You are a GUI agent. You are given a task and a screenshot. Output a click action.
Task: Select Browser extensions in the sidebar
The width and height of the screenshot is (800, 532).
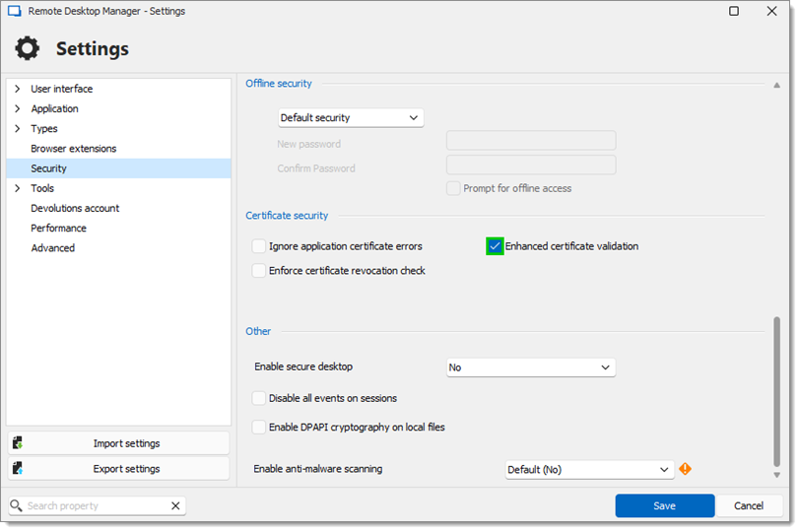(x=74, y=149)
